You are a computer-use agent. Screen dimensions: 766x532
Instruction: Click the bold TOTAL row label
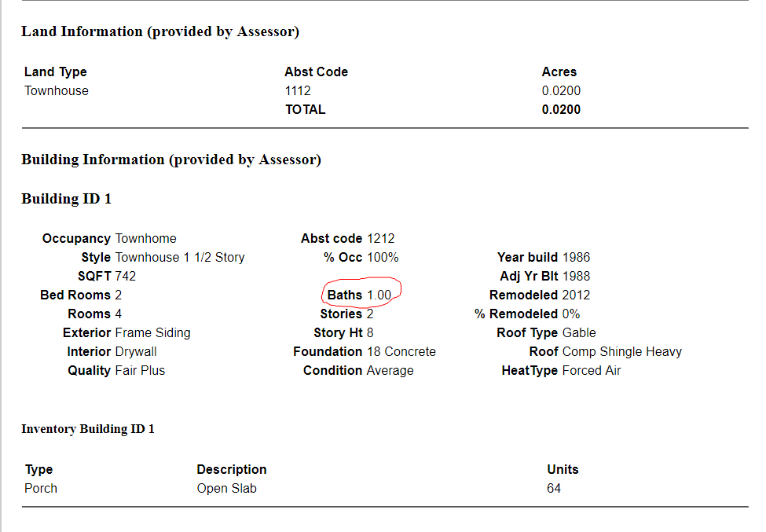point(305,109)
